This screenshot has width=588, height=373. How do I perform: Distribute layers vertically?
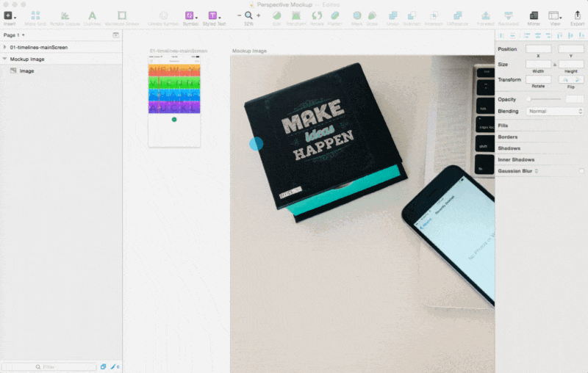click(x=512, y=35)
